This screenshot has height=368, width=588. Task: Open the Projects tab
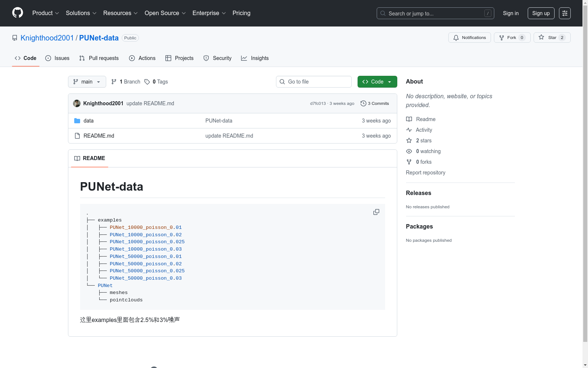(x=179, y=58)
